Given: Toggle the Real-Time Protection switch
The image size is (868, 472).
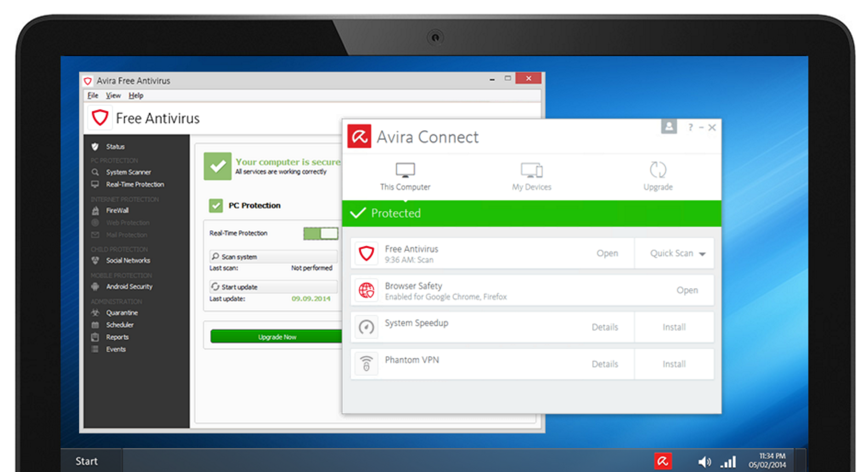Looking at the screenshot, I should [x=321, y=233].
